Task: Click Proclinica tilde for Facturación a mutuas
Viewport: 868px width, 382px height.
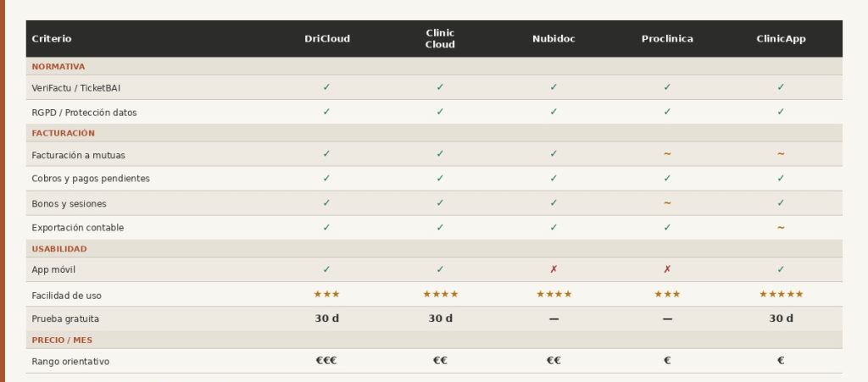Action: tap(667, 154)
